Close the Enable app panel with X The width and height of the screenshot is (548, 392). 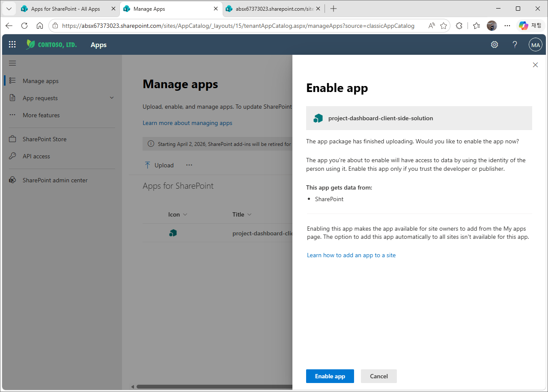[535, 65]
